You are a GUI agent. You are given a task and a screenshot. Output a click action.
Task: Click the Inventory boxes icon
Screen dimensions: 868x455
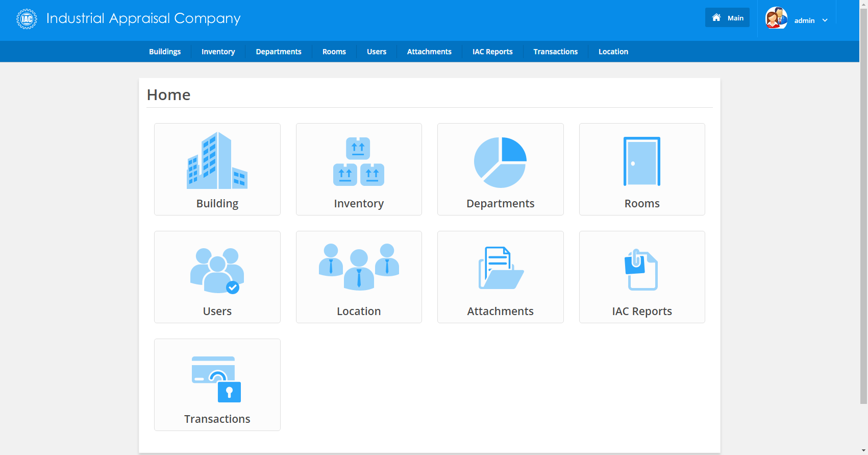(x=358, y=161)
